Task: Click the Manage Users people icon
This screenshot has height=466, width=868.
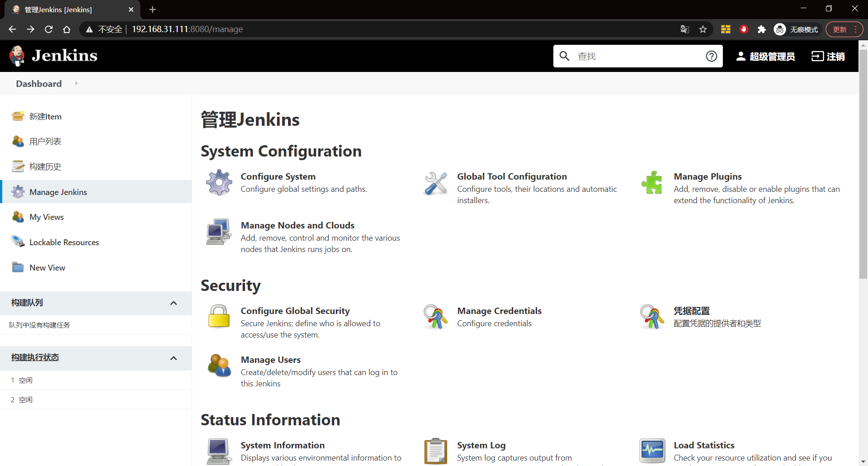Action: coord(219,366)
